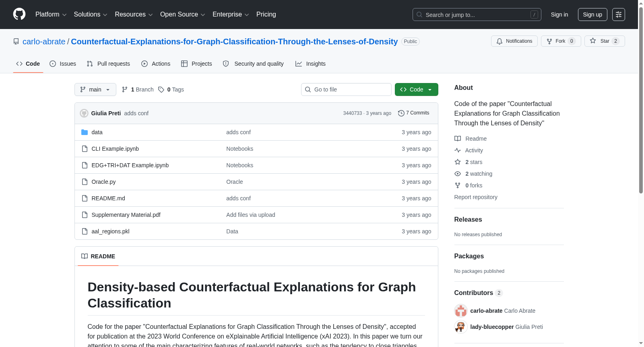Open the Packages heading link
Viewport: 644px width, 347px height.
tap(469, 256)
